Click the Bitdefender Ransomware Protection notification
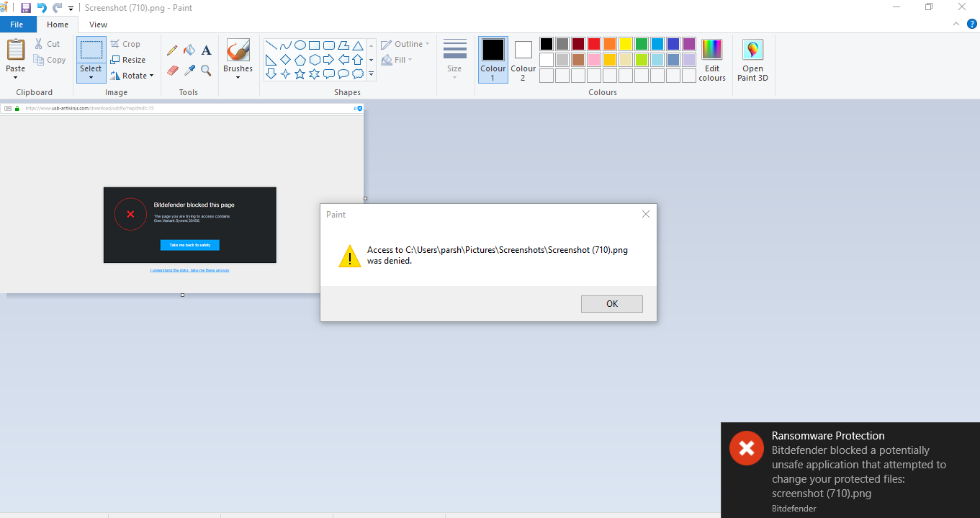 point(850,470)
